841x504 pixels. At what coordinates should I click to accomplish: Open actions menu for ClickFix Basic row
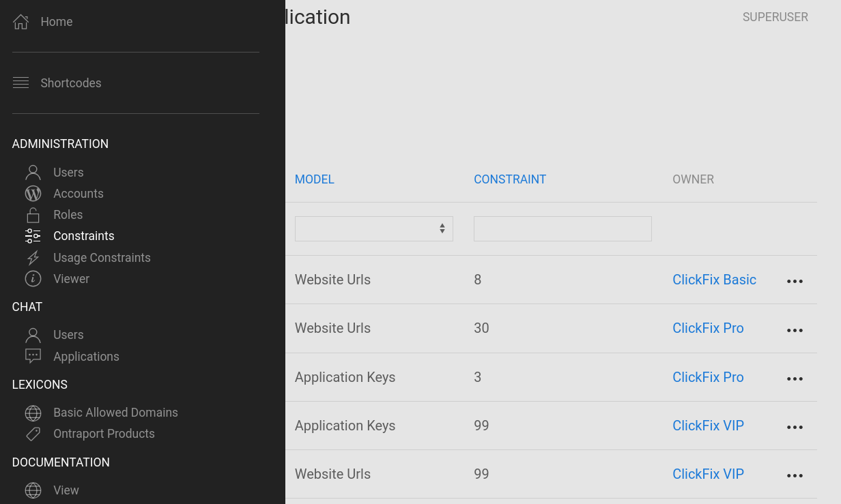(795, 281)
